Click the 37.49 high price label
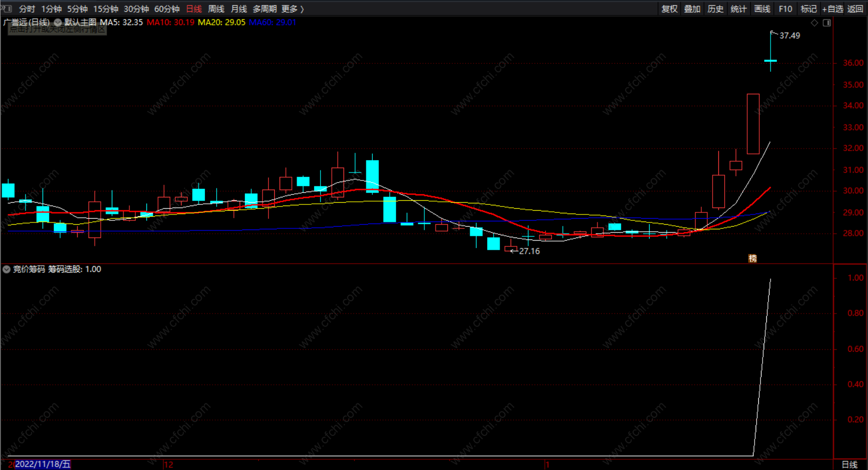Viewport: 868px width, 470px height. click(790, 36)
